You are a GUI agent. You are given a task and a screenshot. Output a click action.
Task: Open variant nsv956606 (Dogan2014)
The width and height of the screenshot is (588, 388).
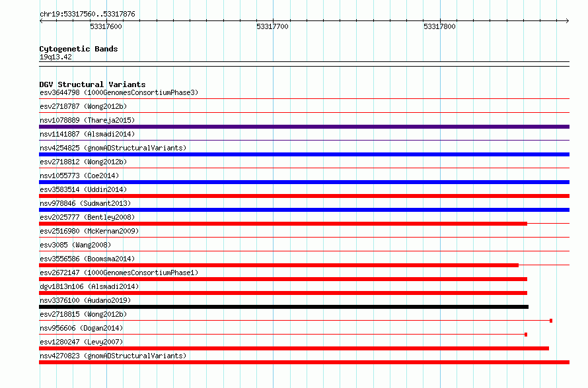coord(81,328)
